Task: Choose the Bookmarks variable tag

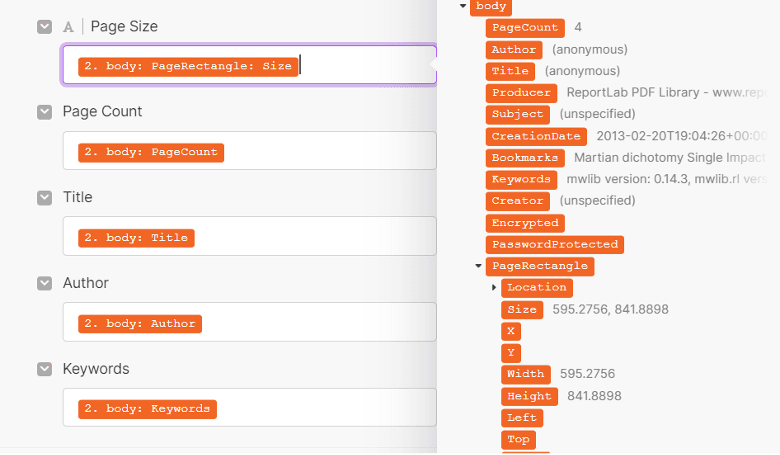Action: tap(526, 158)
